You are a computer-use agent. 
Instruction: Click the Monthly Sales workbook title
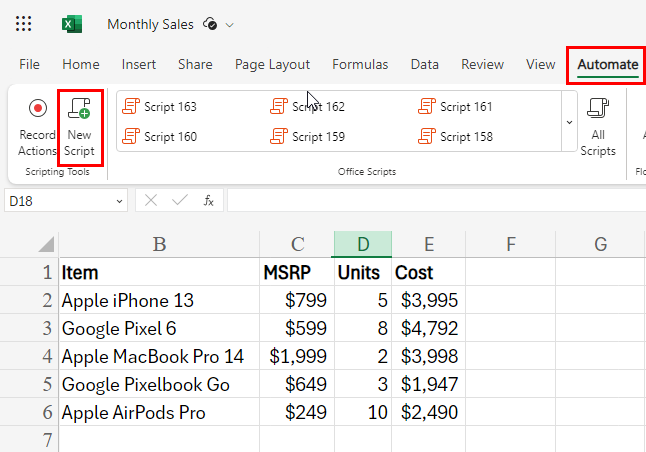pyautogui.click(x=150, y=24)
